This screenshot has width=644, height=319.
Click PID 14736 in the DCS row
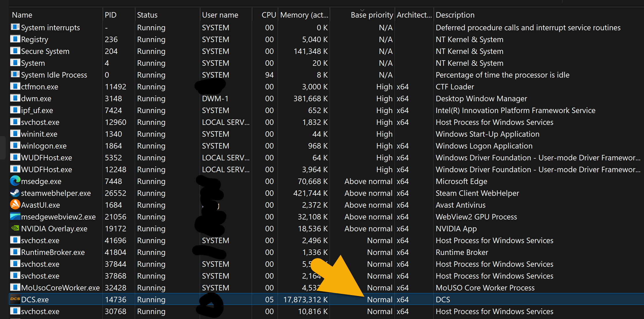click(x=115, y=300)
